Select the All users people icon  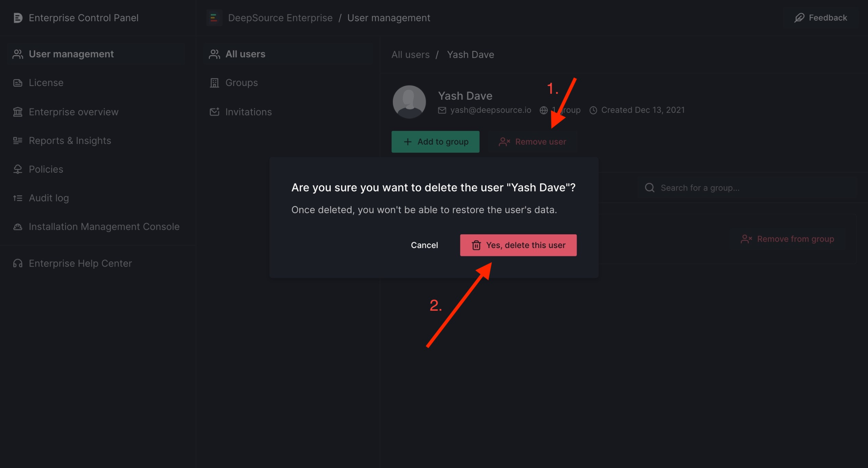click(214, 53)
